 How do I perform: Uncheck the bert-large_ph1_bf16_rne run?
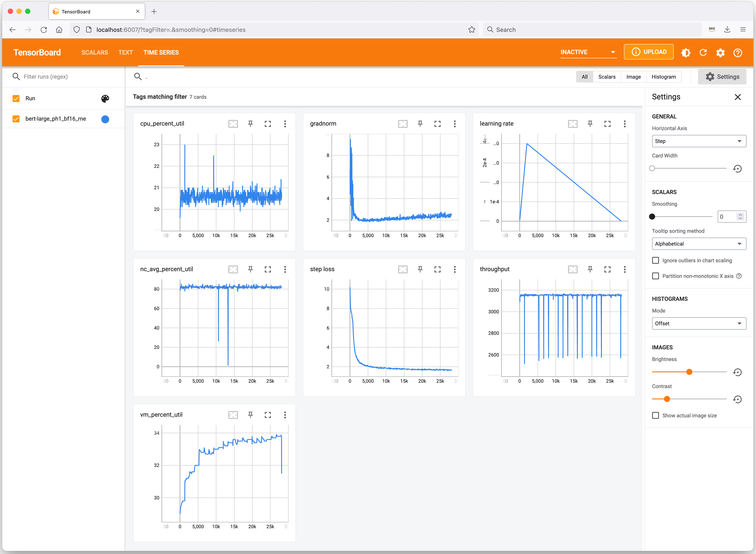click(x=16, y=119)
